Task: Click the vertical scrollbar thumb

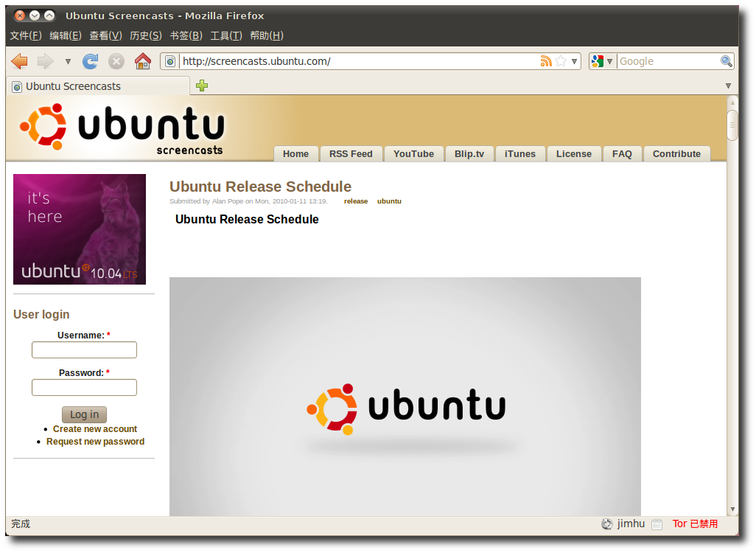Action: click(x=732, y=125)
